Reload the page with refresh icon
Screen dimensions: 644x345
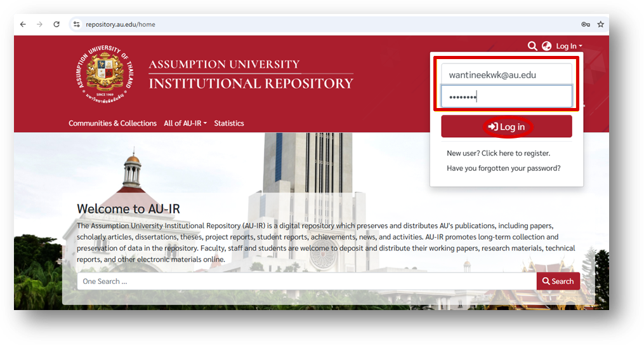pos(56,24)
